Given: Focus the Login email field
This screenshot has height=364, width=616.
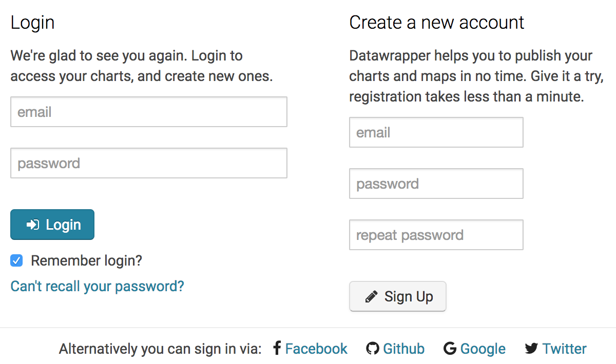Looking at the screenshot, I should coord(149,112).
